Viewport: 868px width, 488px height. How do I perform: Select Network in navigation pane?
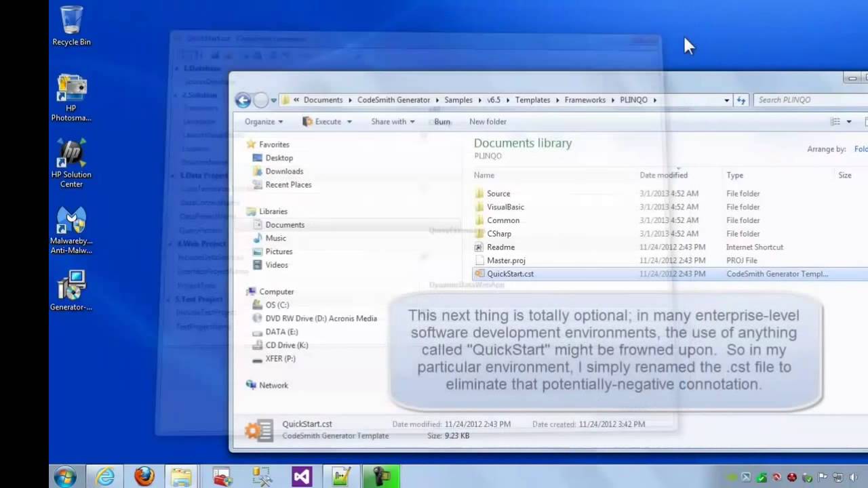click(x=273, y=385)
